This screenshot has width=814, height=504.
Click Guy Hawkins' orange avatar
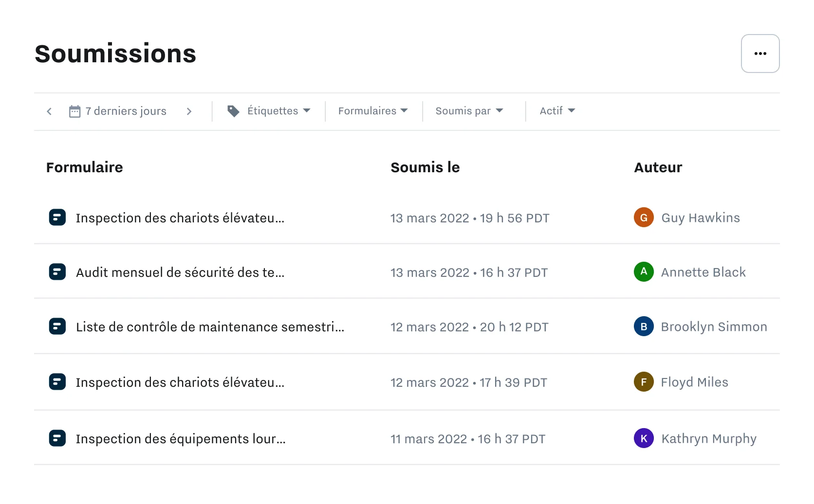[644, 217]
